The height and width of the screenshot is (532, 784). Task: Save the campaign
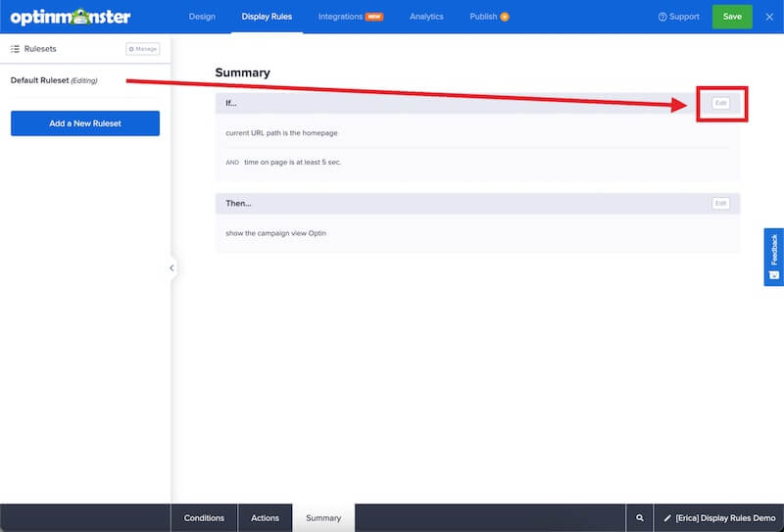[731, 17]
